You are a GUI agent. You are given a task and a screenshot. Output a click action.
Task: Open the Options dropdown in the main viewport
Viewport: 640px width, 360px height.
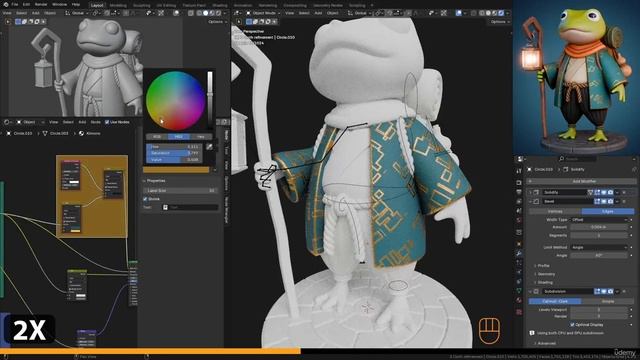point(499,22)
